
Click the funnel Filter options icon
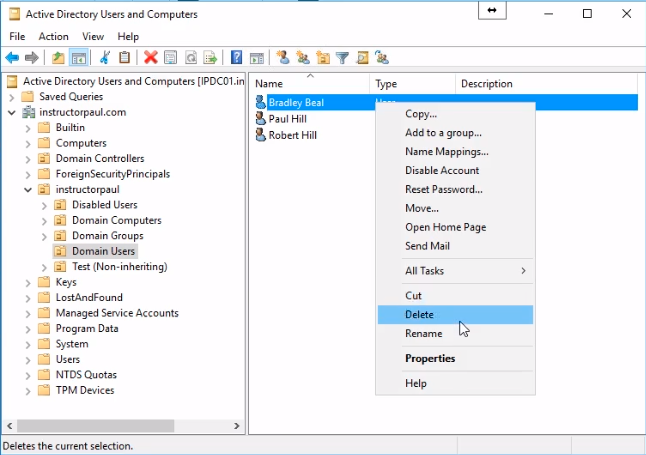(x=342, y=58)
